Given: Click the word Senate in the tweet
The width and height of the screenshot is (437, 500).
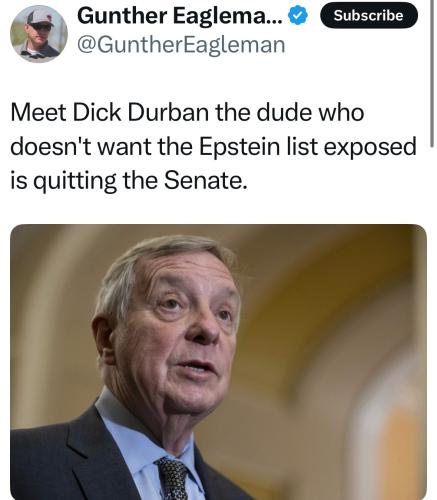Looking at the screenshot, I should [205, 180].
